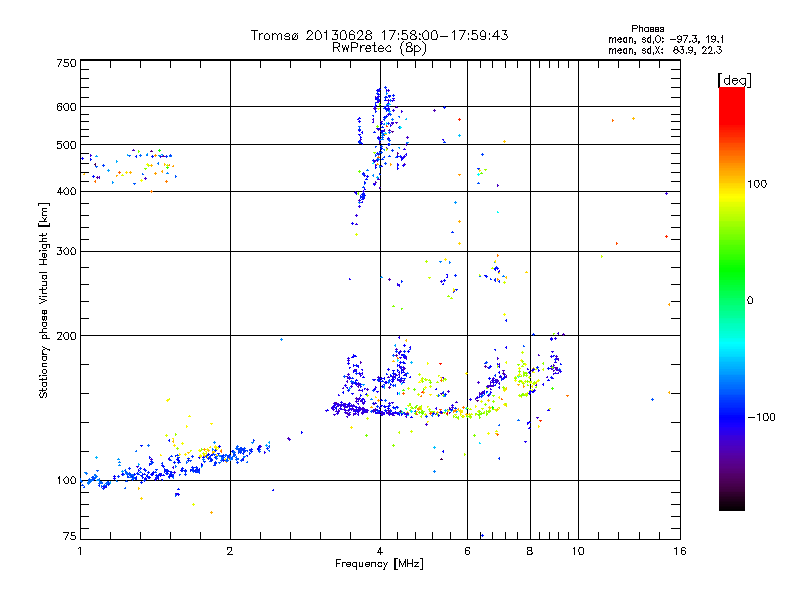Click the colorbar tick label '0'

click(749, 301)
